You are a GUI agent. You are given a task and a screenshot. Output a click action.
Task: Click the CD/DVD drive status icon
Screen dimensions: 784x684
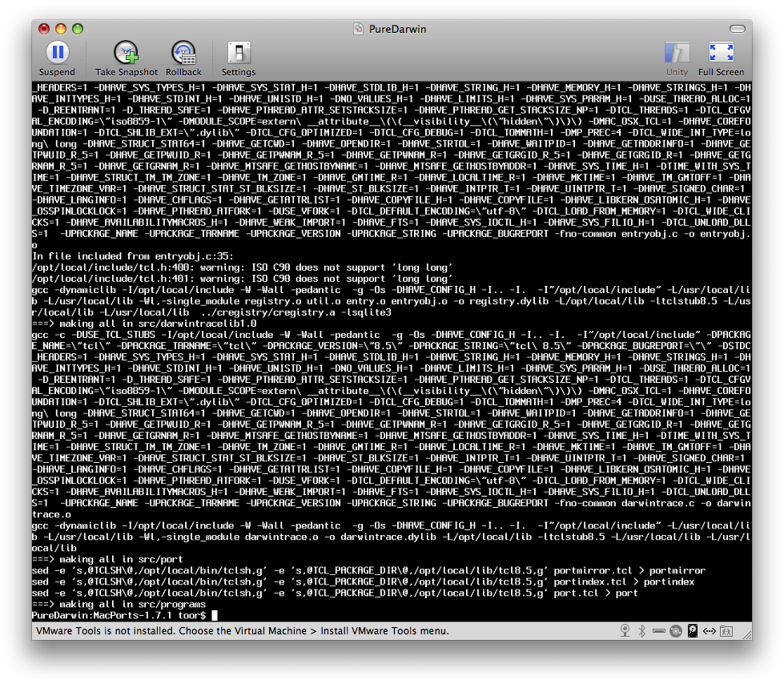[x=676, y=631]
